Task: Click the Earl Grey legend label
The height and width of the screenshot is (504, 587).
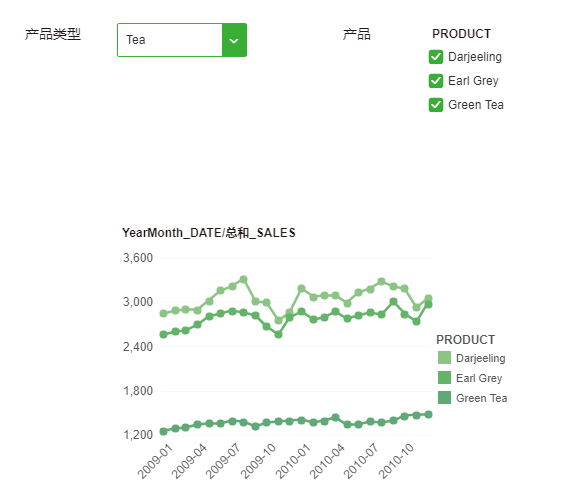Action: (x=479, y=378)
